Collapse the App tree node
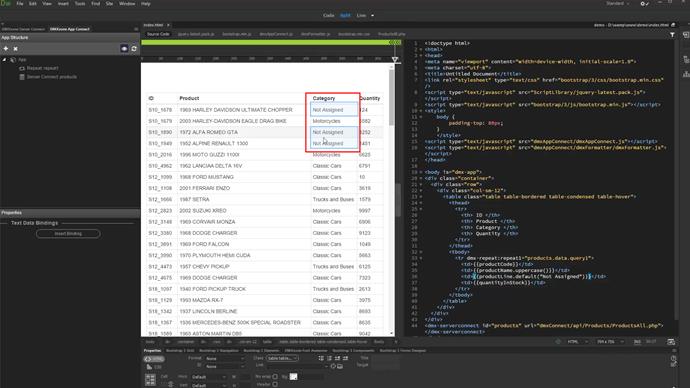Image resolution: width=690 pixels, height=388 pixels. 4,59
